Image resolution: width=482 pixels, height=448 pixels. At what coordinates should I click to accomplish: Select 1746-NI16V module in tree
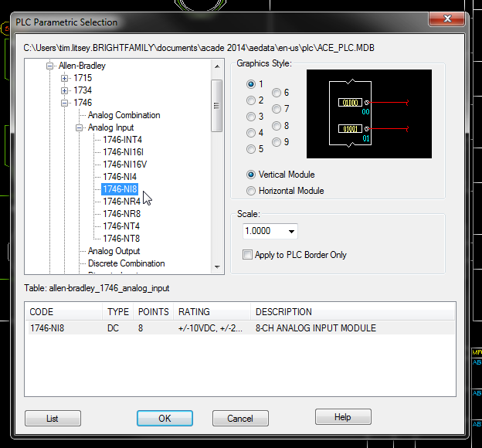(124, 165)
